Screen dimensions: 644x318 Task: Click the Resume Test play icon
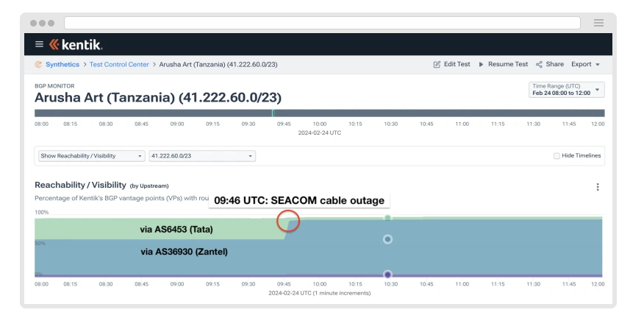481,65
